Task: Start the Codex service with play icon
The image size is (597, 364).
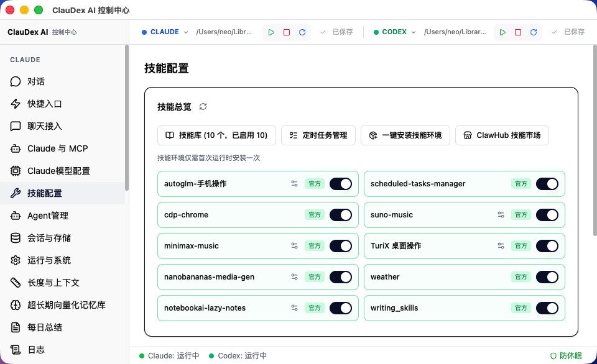Action: pos(502,32)
